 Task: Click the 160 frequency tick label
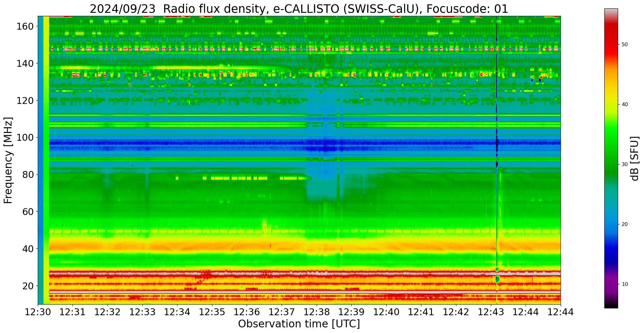pyautogui.click(x=24, y=27)
